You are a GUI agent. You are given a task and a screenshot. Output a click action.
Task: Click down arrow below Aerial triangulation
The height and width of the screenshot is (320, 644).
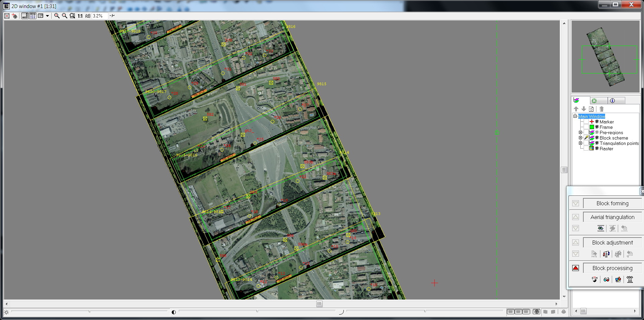pos(576,228)
